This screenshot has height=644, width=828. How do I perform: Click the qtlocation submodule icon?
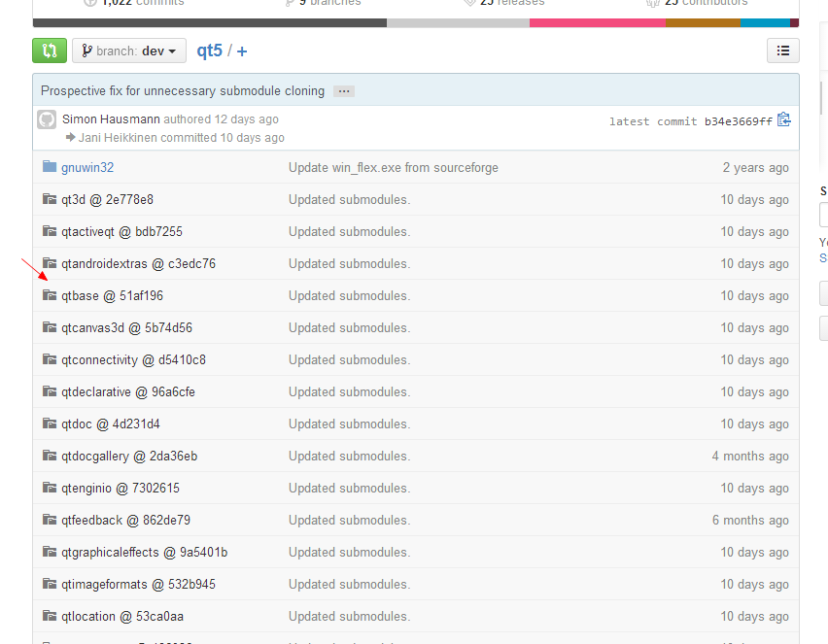[50, 616]
